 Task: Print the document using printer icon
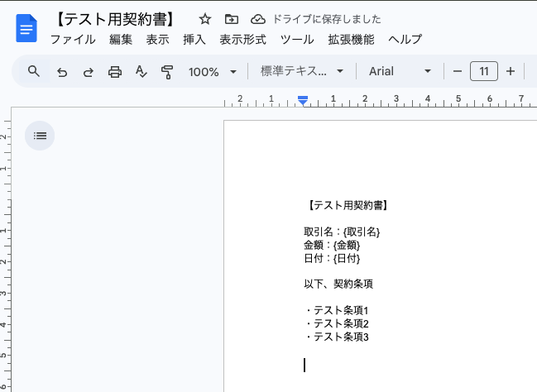[x=115, y=72]
